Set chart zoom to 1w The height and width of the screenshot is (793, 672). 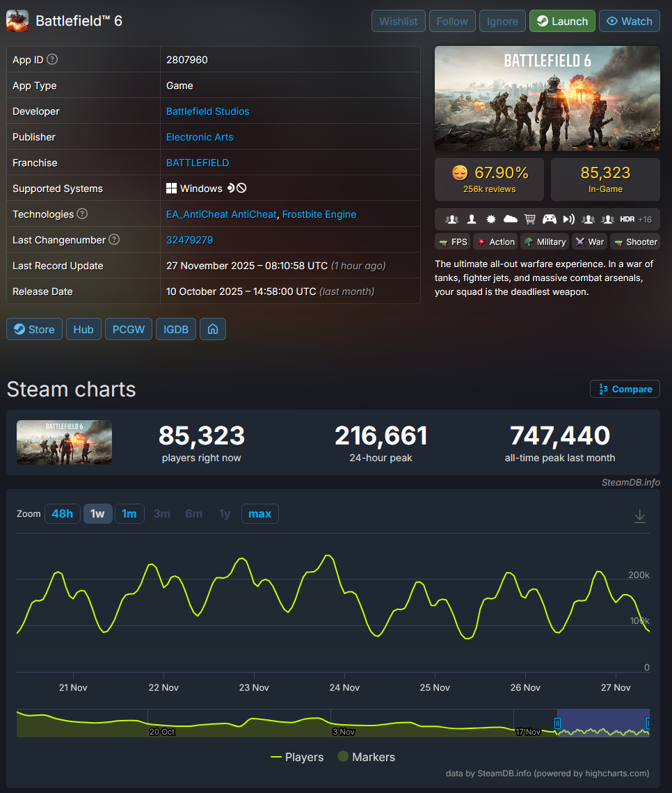pos(97,514)
